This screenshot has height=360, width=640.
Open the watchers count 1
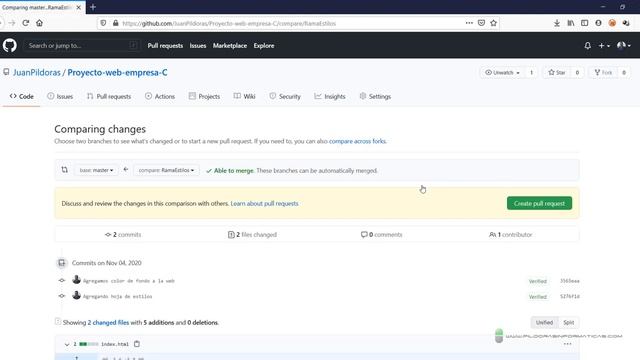531,72
